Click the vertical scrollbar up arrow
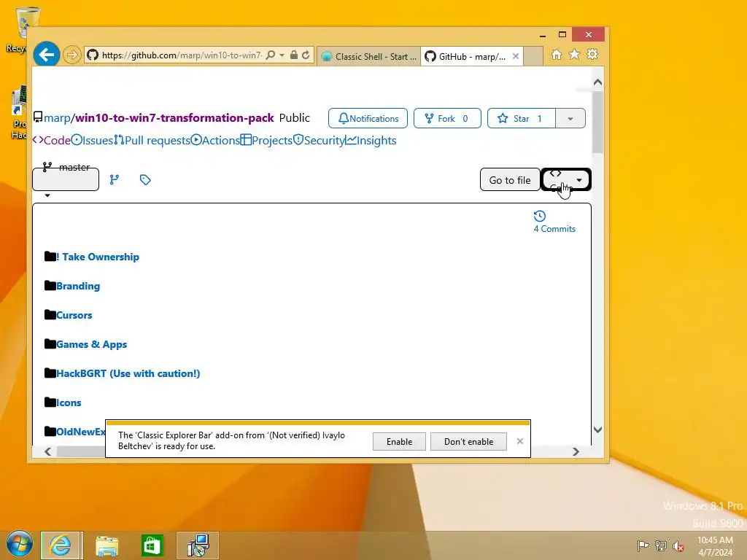This screenshot has width=747, height=560. (598, 82)
